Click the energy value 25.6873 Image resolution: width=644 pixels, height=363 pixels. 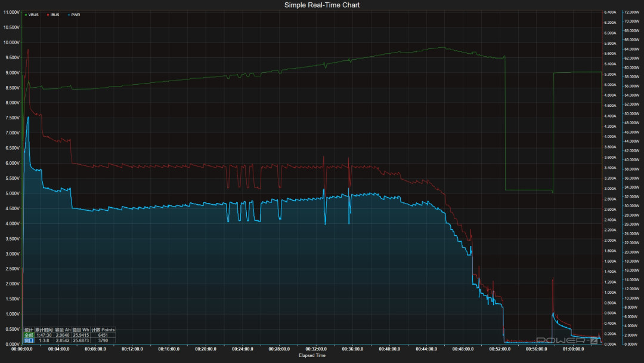(x=81, y=340)
